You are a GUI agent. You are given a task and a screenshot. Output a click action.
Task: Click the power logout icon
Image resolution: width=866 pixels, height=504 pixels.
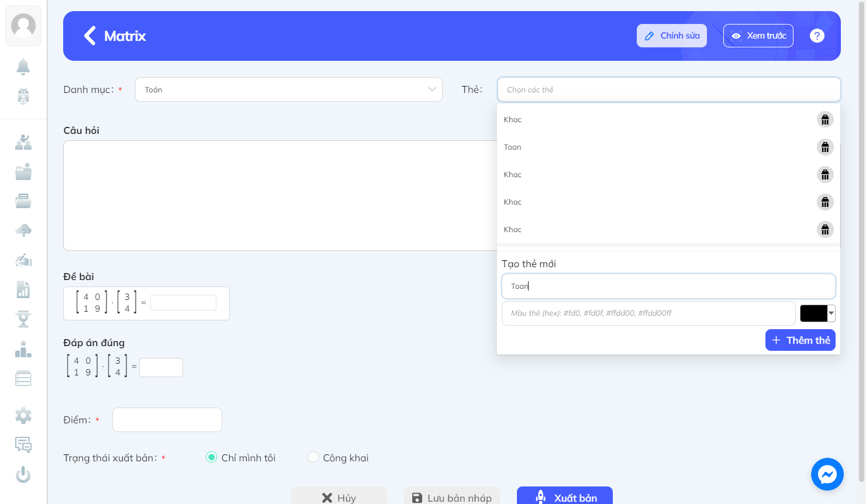pyautogui.click(x=23, y=474)
